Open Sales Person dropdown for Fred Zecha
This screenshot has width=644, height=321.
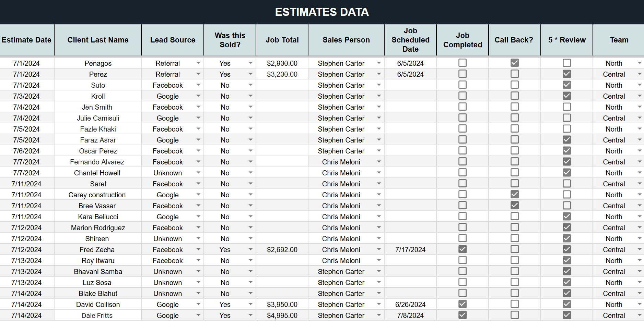(x=379, y=249)
